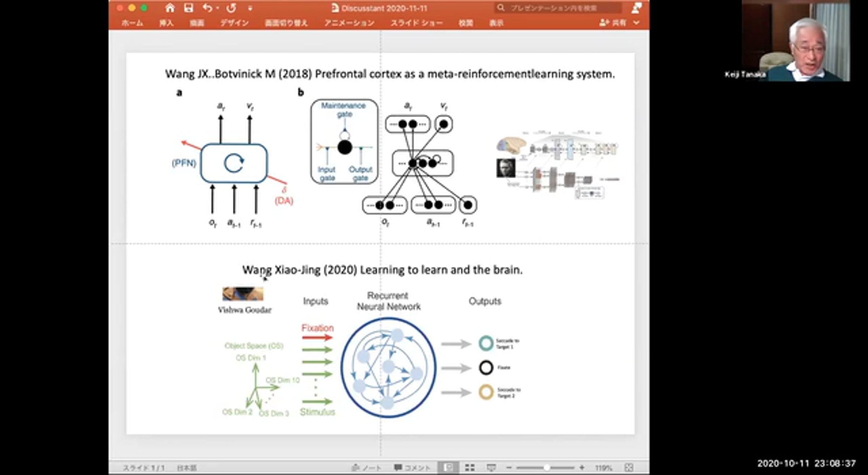The image size is (868, 475).
Task: Expand the quick access toolbar customization arrow
Action: (250, 8)
